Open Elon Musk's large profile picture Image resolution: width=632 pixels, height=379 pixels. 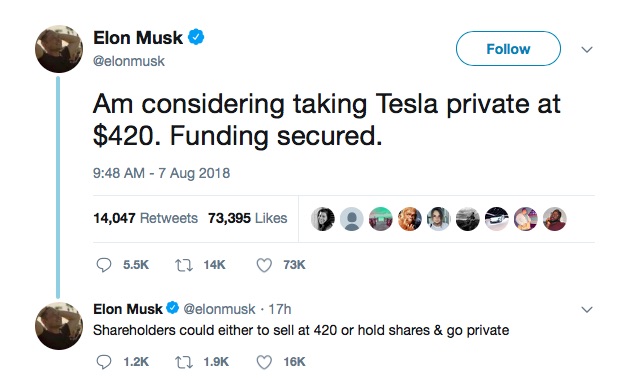click(59, 49)
